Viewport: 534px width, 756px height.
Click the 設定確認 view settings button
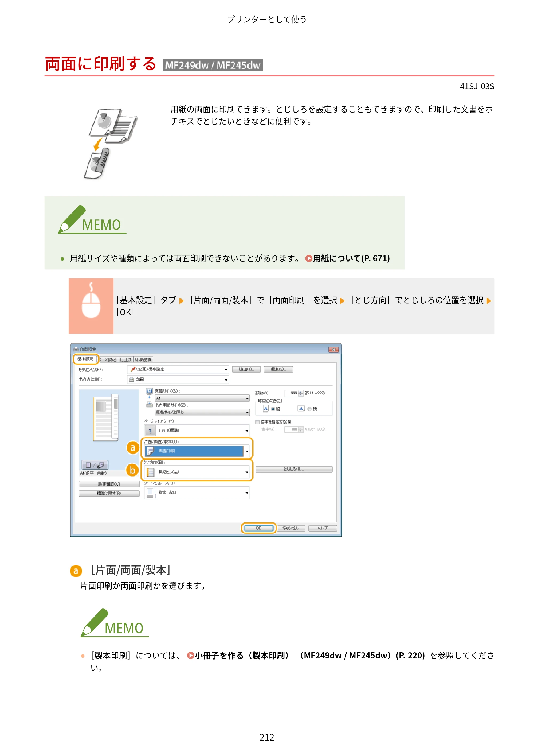pyautogui.click(x=109, y=484)
